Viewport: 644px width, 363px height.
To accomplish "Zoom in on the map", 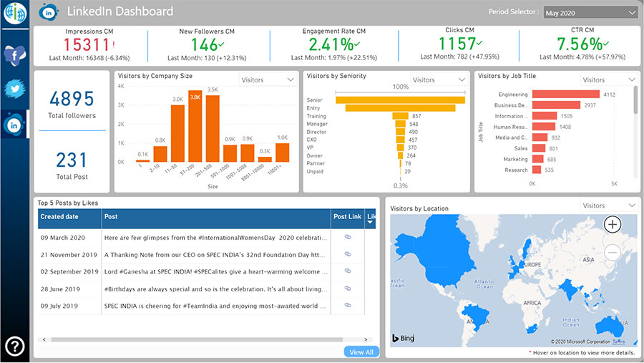I will click(612, 225).
